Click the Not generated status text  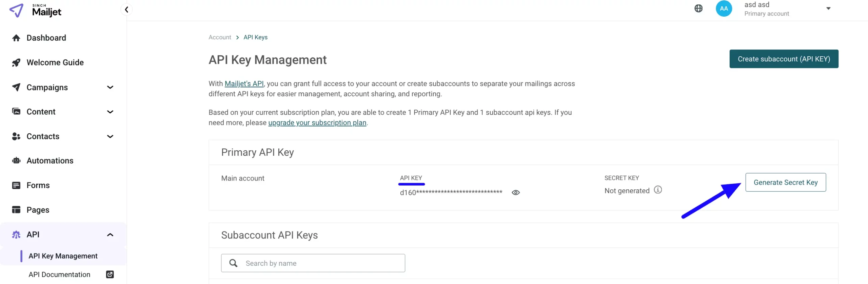click(627, 191)
